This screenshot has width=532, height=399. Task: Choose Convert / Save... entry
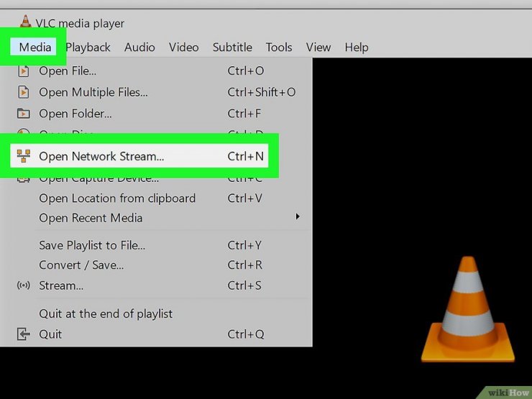pyautogui.click(x=156, y=265)
